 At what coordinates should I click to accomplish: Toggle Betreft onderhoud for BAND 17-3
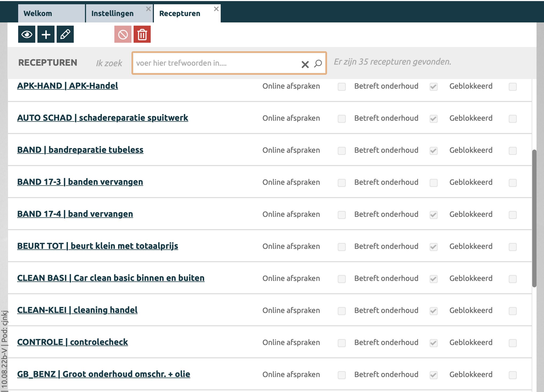pos(433,183)
